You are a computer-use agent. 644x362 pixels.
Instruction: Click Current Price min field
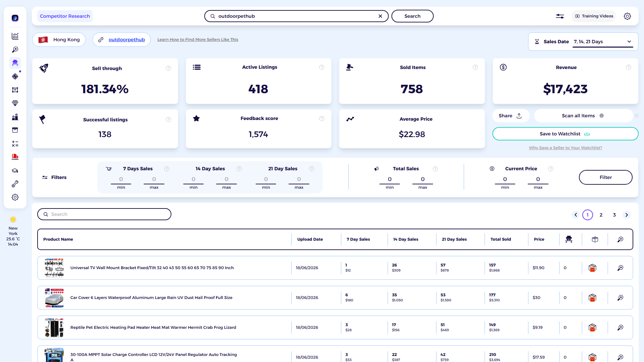[x=505, y=179]
